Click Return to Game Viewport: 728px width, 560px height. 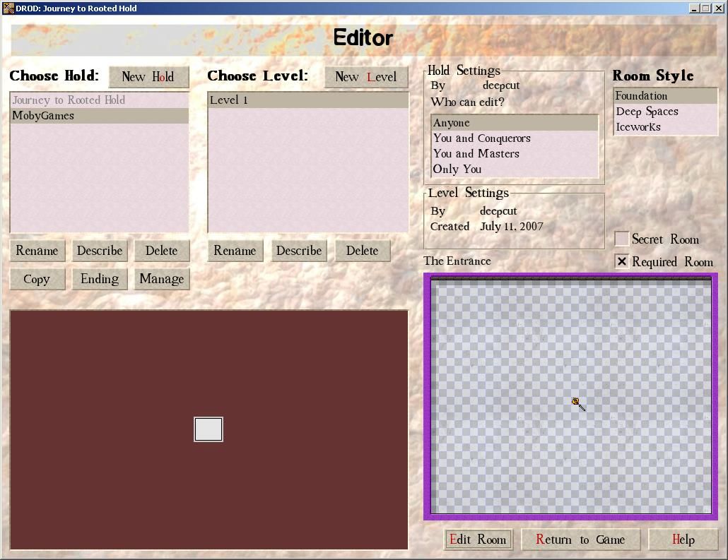point(580,539)
